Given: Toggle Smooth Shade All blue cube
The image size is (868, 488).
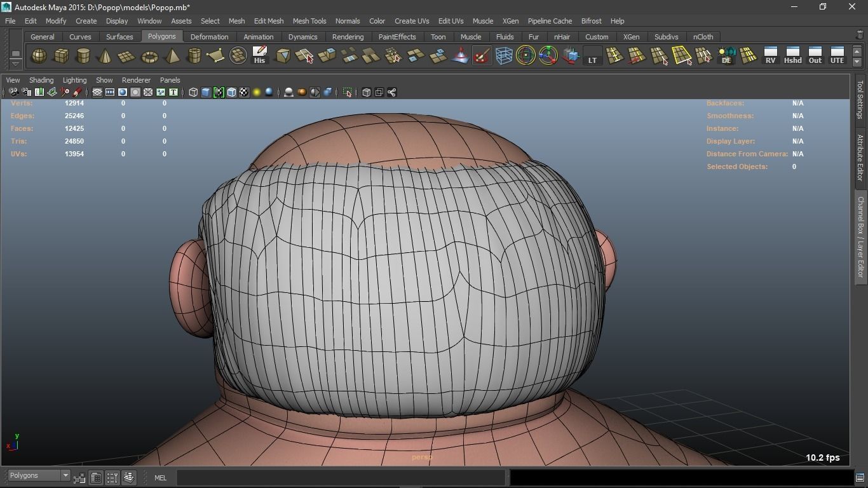Looking at the screenshot, I should point(206,93).
